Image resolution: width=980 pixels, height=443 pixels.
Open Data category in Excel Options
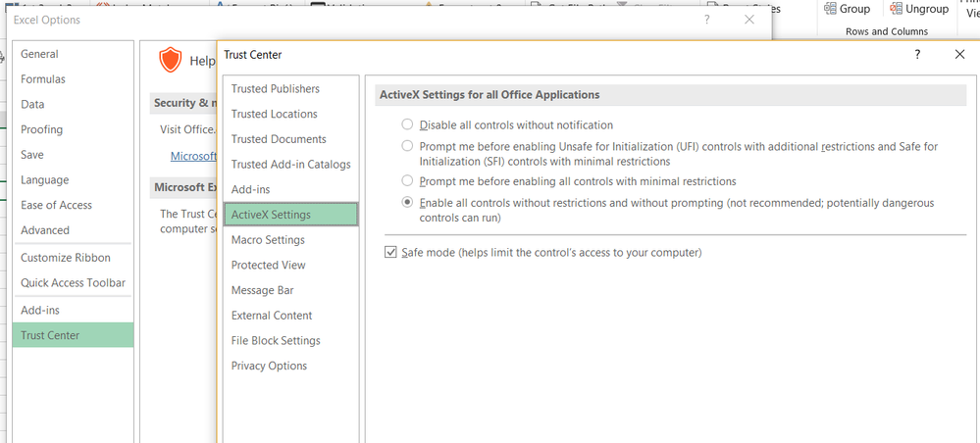(x=74, y=104)
